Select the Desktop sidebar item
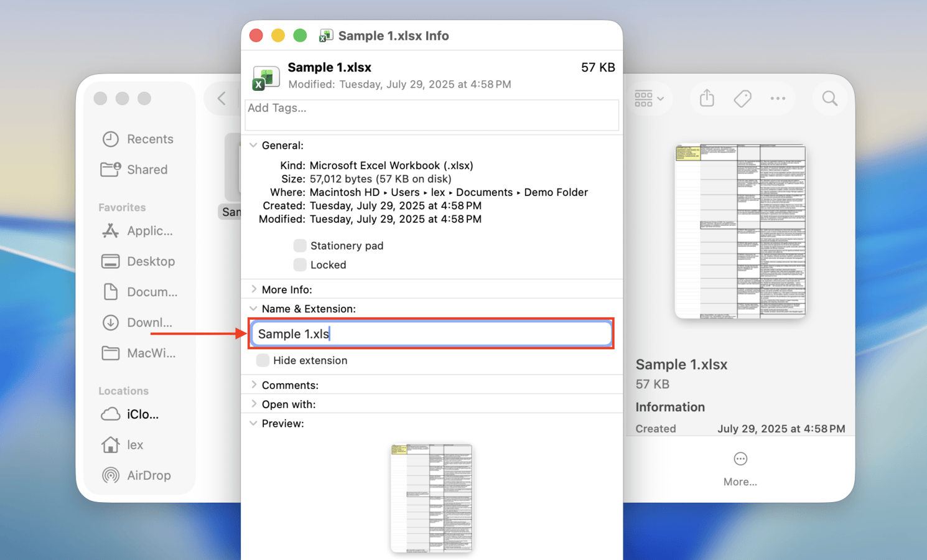Image resolution: width=927 pixels, height=560 pixels. pyautogui.click(x=151, y=261)
